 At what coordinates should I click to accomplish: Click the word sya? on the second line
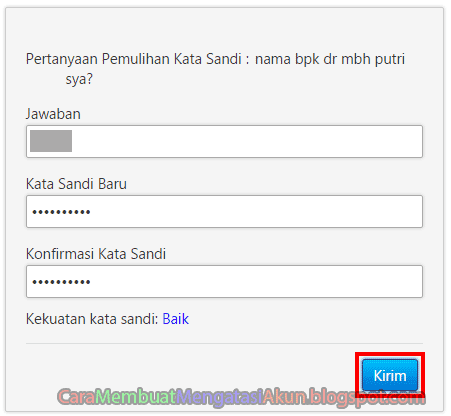[x=79, y=79]
